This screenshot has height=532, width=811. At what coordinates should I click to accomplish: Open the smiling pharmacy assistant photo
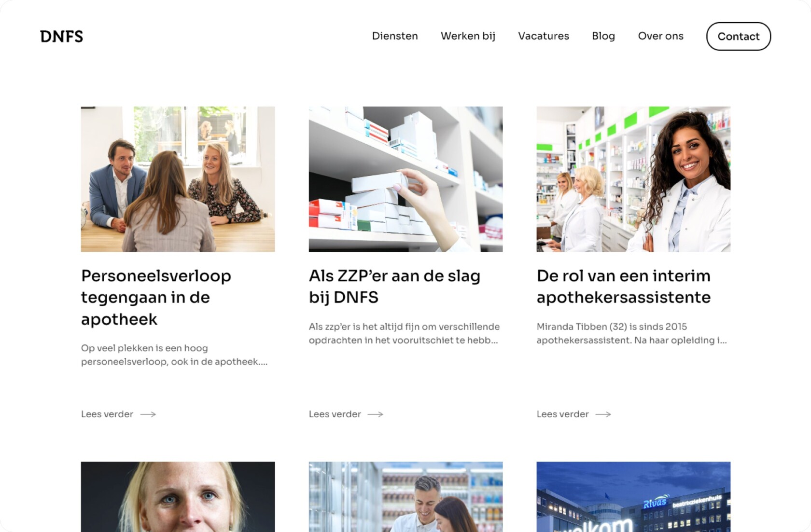633,179
